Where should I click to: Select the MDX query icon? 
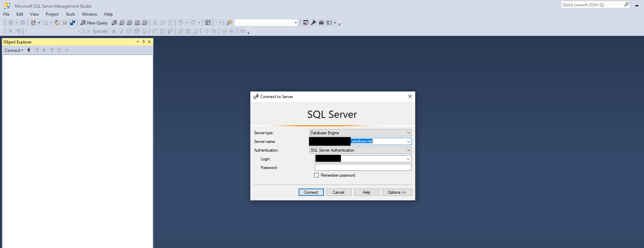pos(122,23)
